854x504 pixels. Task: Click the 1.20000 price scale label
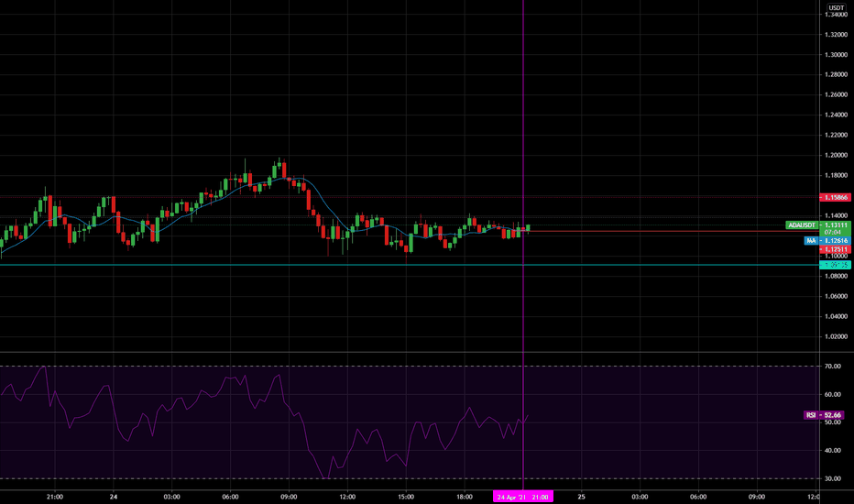point(836,155)
